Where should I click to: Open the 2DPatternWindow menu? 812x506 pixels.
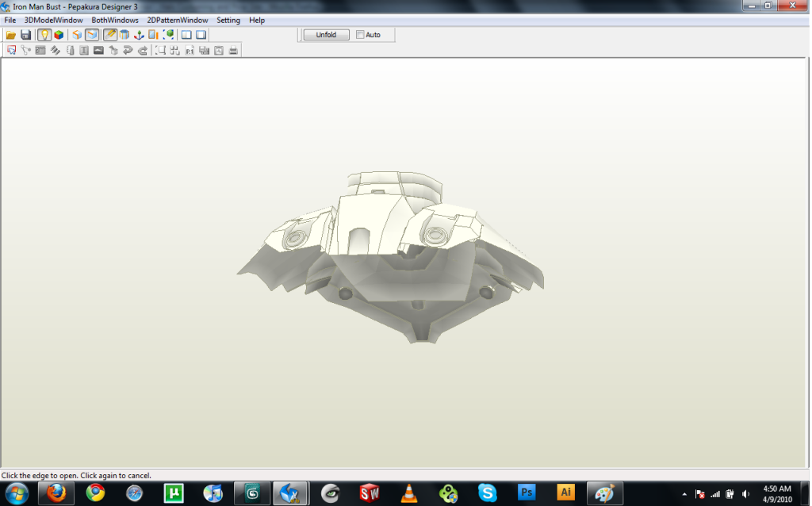(178, 20)
